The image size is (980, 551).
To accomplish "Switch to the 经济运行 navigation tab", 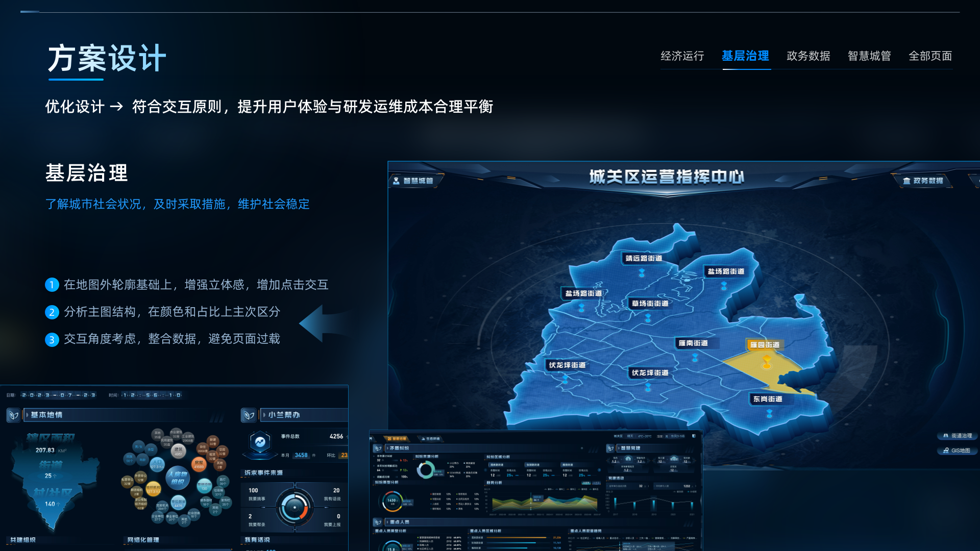I will click(x=683, y=56).
